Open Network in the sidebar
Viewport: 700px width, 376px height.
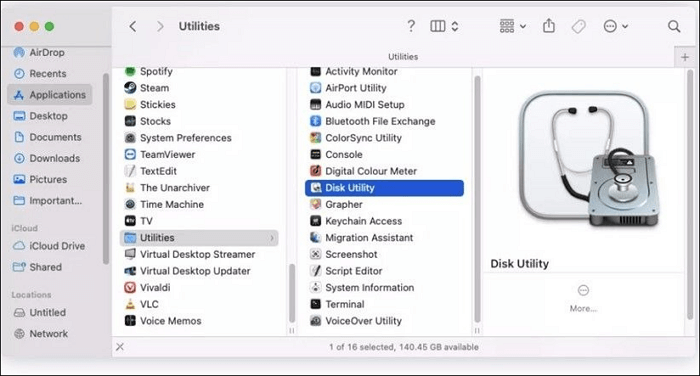tap(41, 334)
